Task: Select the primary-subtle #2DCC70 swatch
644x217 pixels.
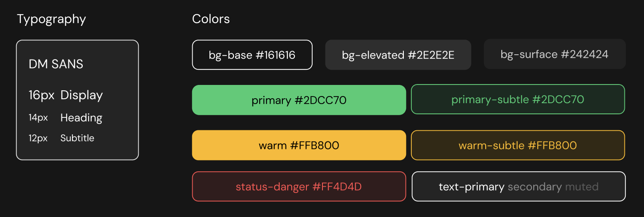Action: 518,100
